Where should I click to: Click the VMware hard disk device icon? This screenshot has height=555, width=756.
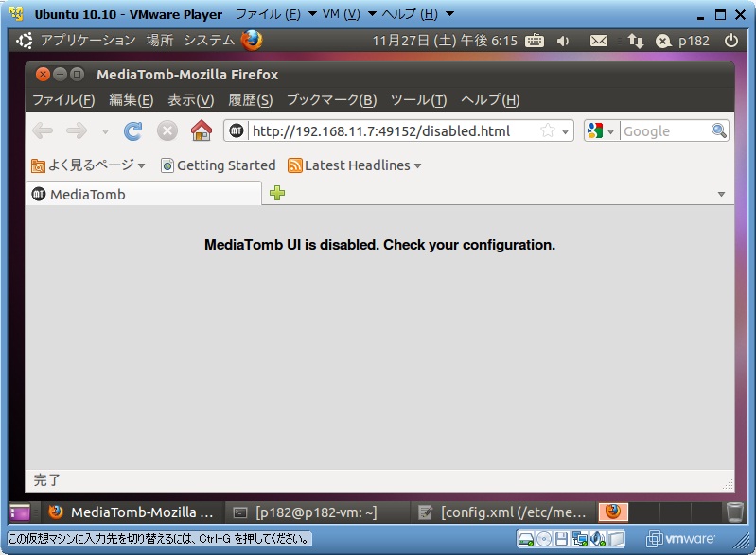click(x=525, y=539)
